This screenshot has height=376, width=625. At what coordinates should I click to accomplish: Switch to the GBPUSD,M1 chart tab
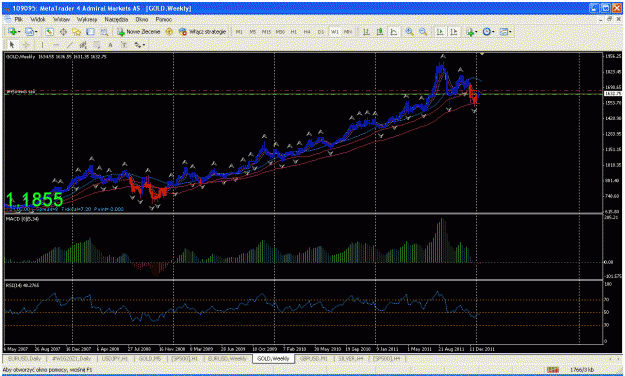[313, 359]
